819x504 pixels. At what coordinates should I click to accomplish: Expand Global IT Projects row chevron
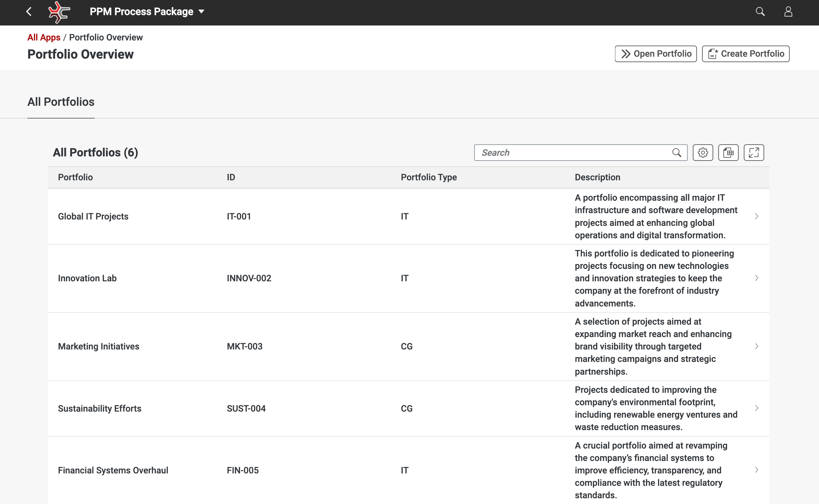coord(756,216)
